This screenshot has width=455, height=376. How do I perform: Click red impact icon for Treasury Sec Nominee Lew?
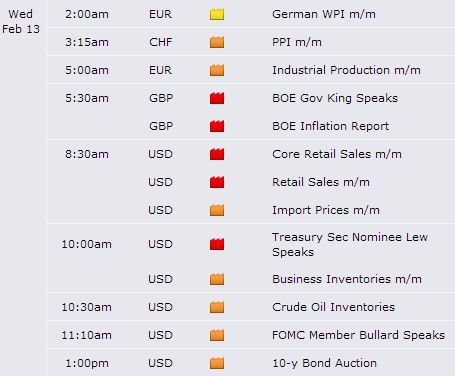pos(217,244)
